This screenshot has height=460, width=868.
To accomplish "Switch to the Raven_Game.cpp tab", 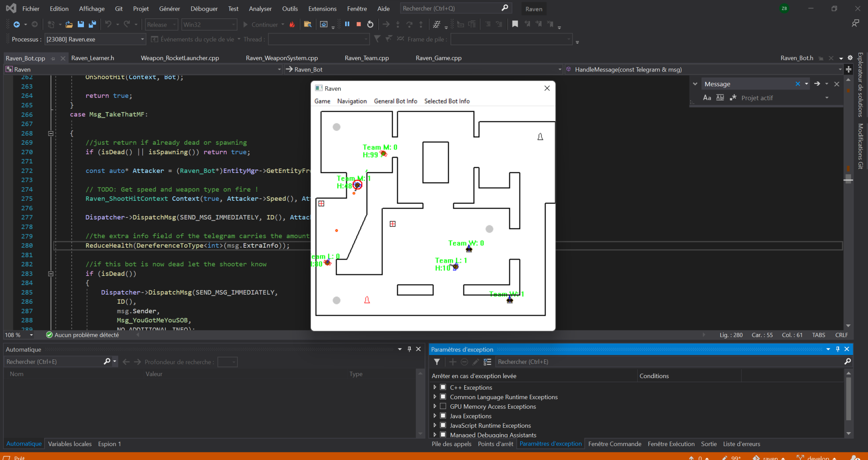I will 438,58.
